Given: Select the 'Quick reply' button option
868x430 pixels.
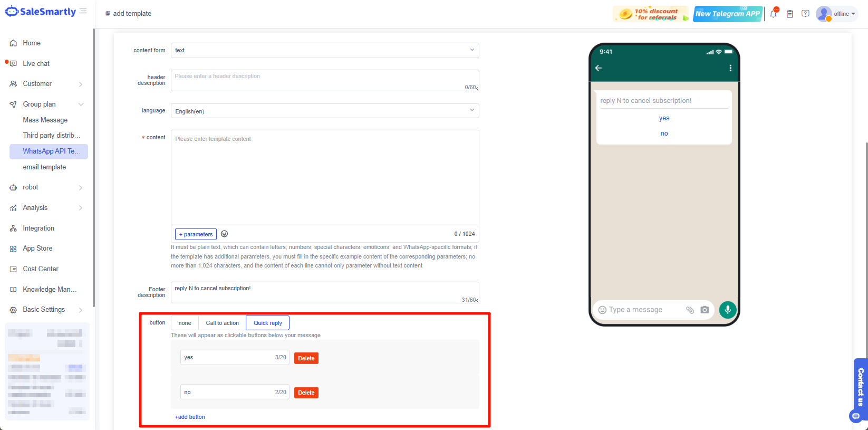Looking at the screenshot, I should pos(268,323).
